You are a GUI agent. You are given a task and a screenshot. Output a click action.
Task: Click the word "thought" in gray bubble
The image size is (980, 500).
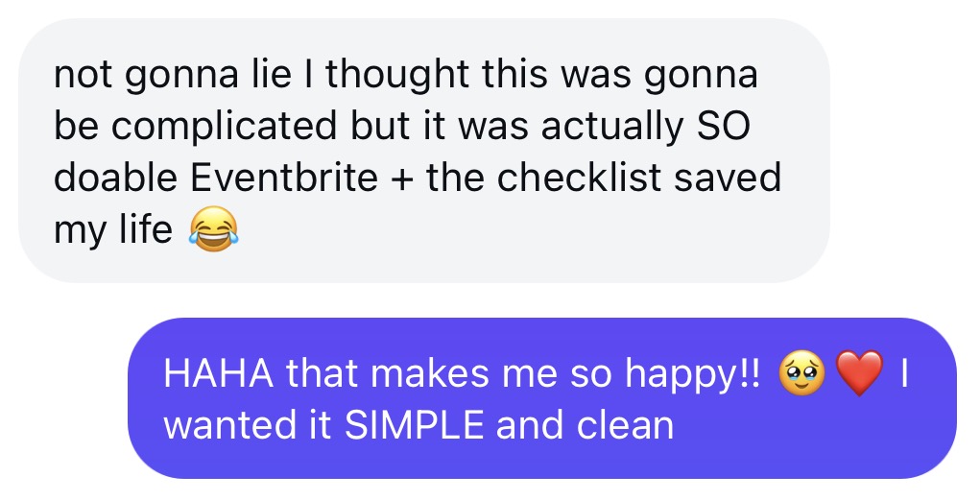tap(389, 76)
